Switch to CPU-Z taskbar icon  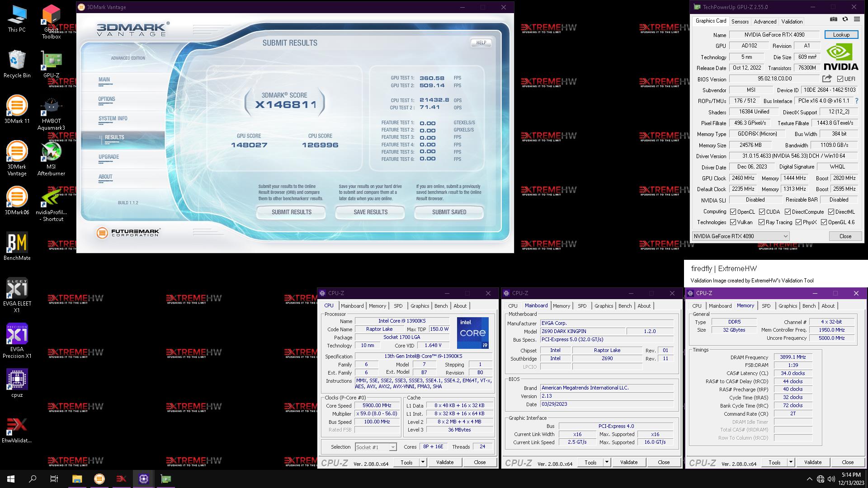(144, 479)
